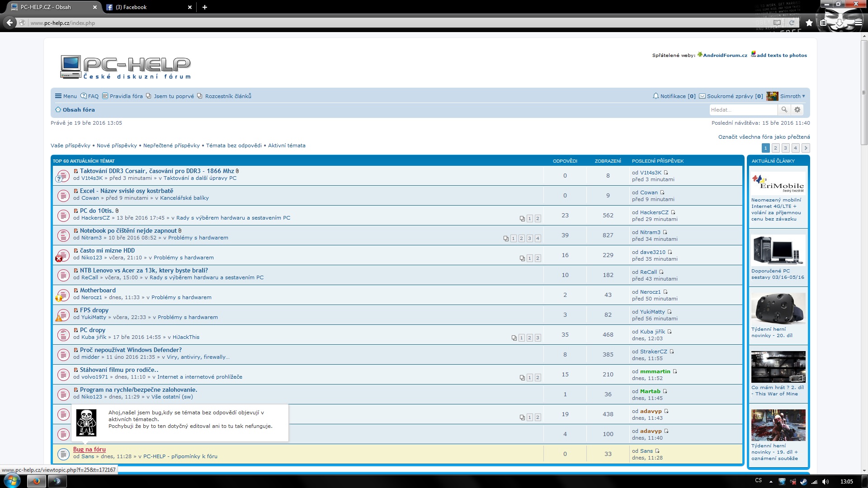868x488 pixels.
Task: Open Firefox hamburger menu
Action: coord(858,23)
